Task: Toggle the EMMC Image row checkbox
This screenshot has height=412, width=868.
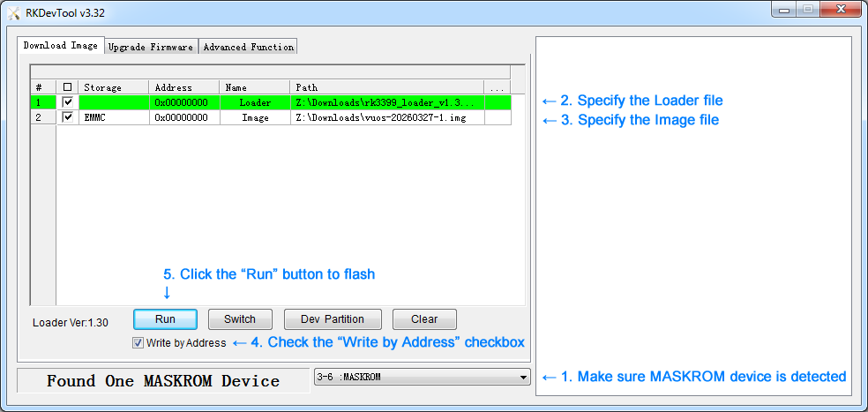Action: point(68,117)
